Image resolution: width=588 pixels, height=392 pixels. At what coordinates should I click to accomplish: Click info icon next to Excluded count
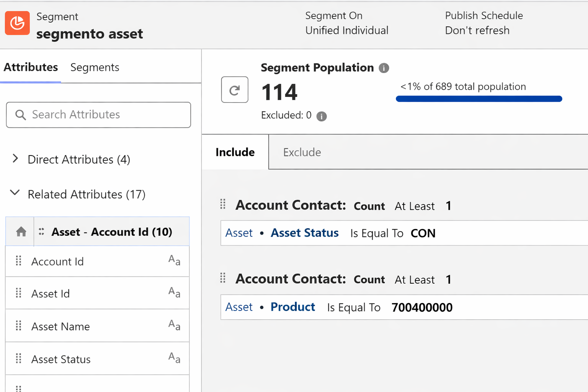(x=322, y=116)
